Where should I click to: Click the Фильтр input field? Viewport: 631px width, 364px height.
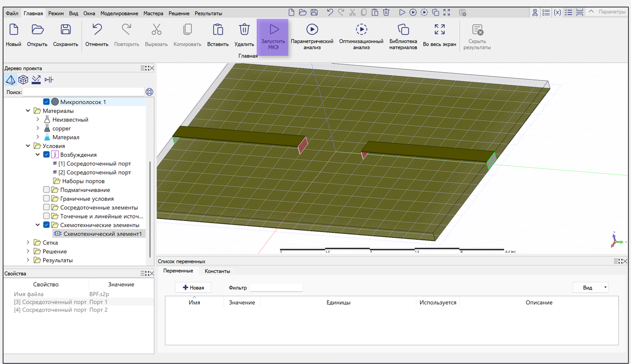[x=276, y=288]
